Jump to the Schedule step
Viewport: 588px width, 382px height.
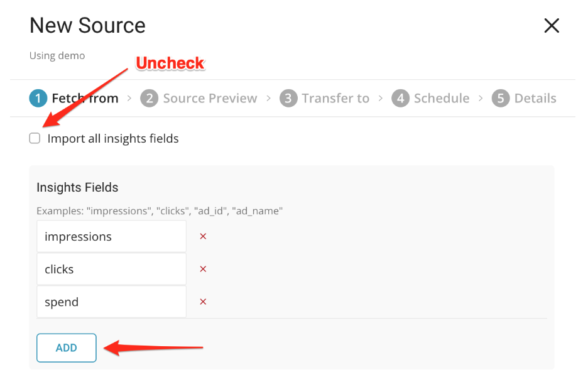(442, 99)
